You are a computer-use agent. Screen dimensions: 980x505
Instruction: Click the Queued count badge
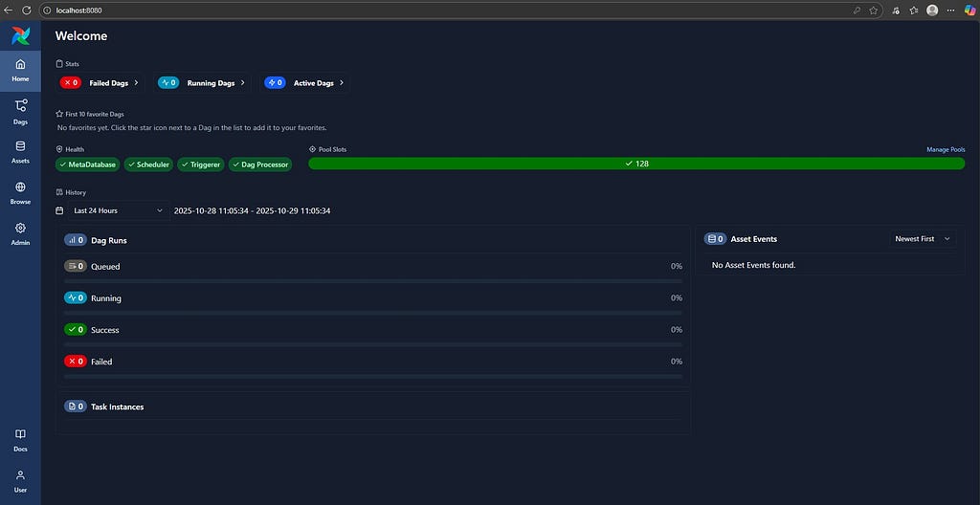tap(75, 266)
